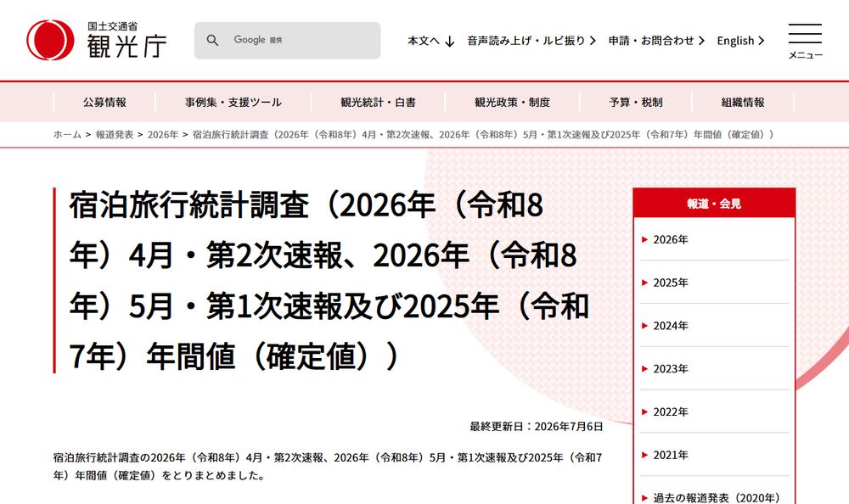This screenshot has height=504, width=849.
Task: Open the 予算・税制 navigation menu
Action: pos(636,102)
